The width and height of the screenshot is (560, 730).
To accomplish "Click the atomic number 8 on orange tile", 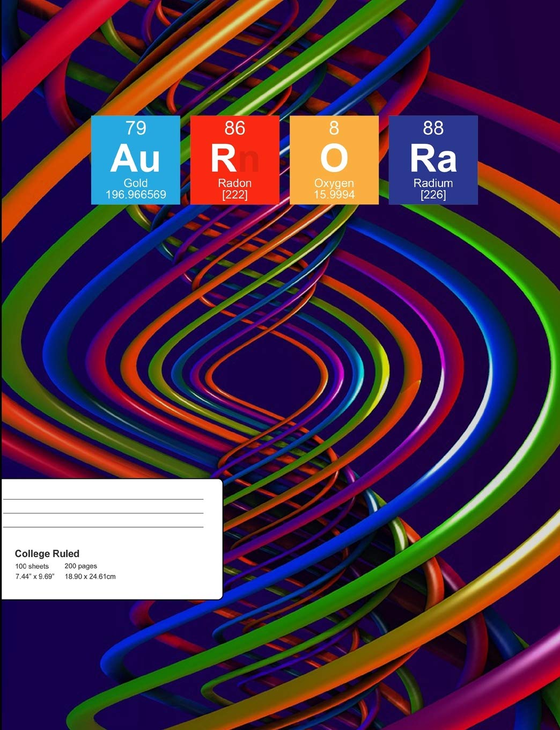I will pos(334,128).
